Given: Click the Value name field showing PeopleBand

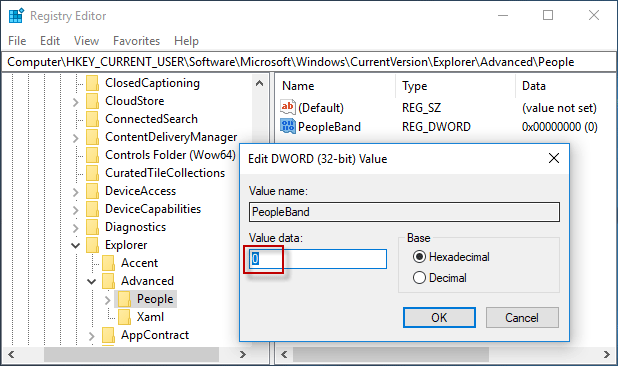Looking at the screenshot, I should coord(404,212).
